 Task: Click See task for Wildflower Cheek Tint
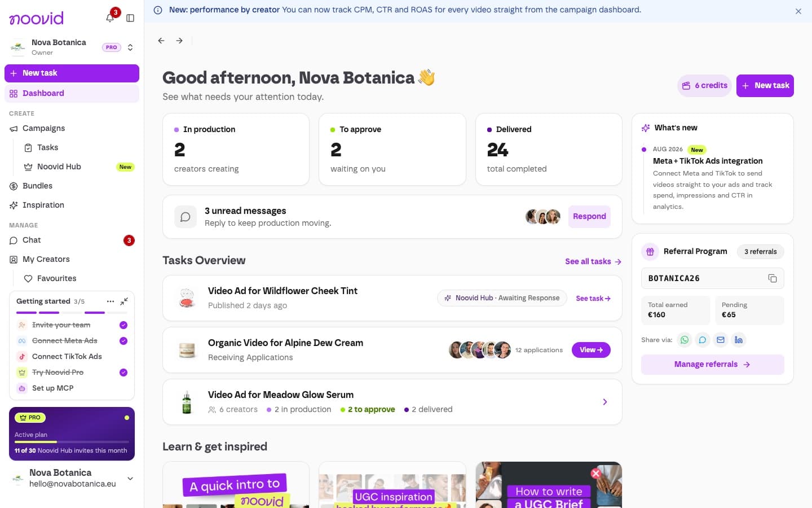(593, 299)
